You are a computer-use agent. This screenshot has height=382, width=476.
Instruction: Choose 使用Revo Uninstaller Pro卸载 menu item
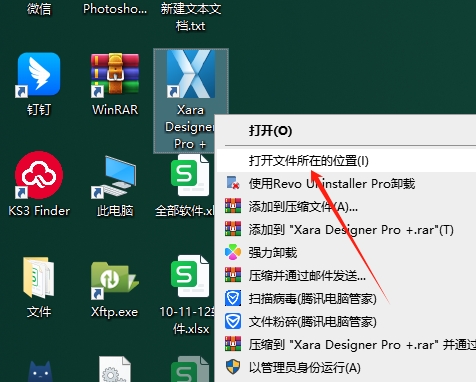pyautogui.click(x=346, y=184)
